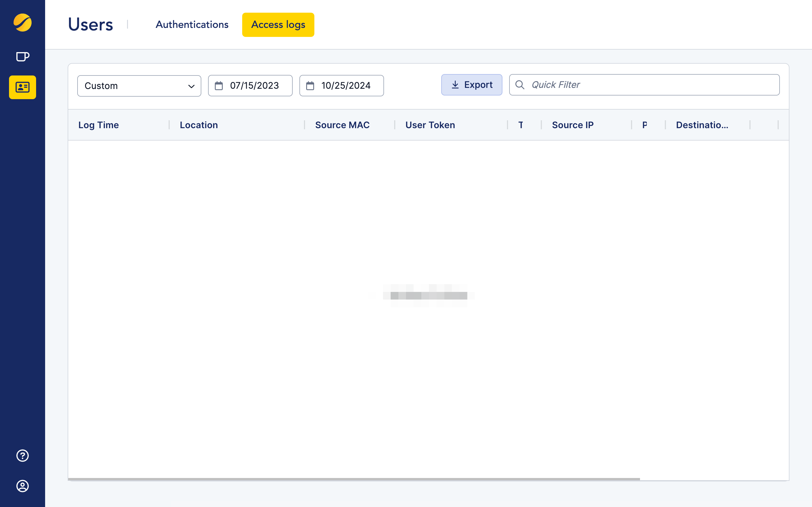Click the Export button
Viewport: 812px width, 507px height.
pos(472,84)
